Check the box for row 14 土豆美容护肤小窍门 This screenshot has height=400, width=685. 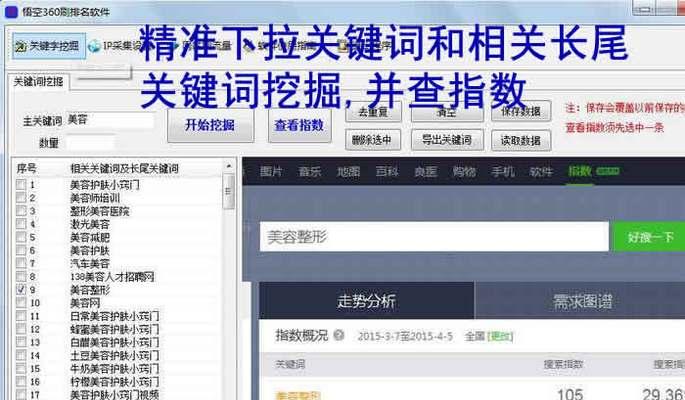pos(21,355)
